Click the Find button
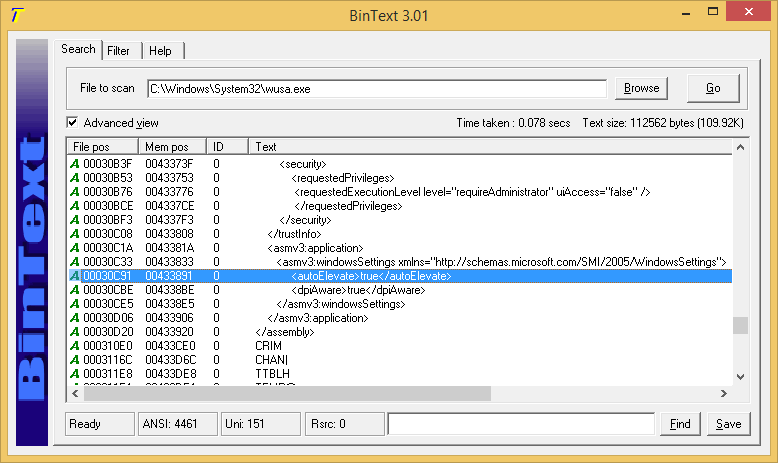The image size is (778, 463). (x=680, y=424)
